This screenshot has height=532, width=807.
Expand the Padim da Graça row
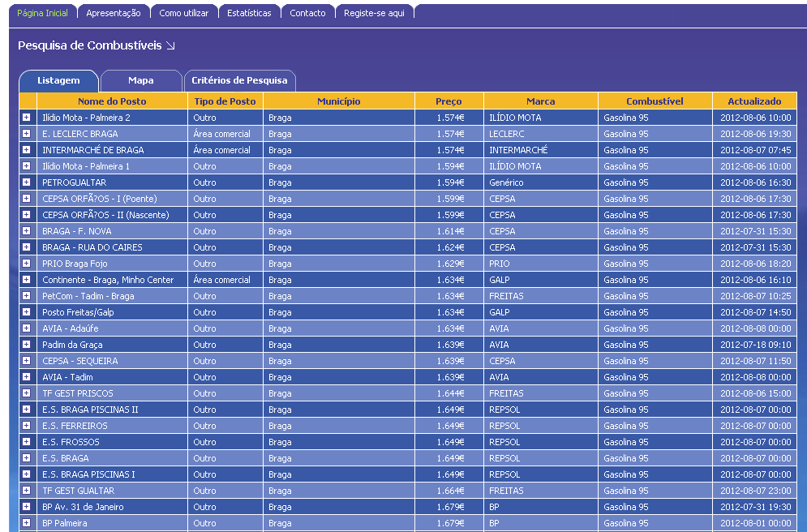pos(26,344)
